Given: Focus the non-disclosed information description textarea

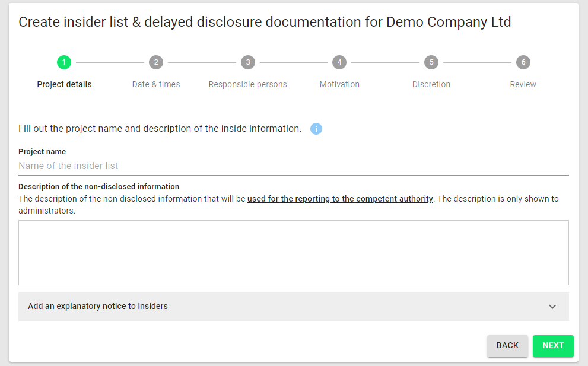Looking at the screenshot, I should click(294, 253).
